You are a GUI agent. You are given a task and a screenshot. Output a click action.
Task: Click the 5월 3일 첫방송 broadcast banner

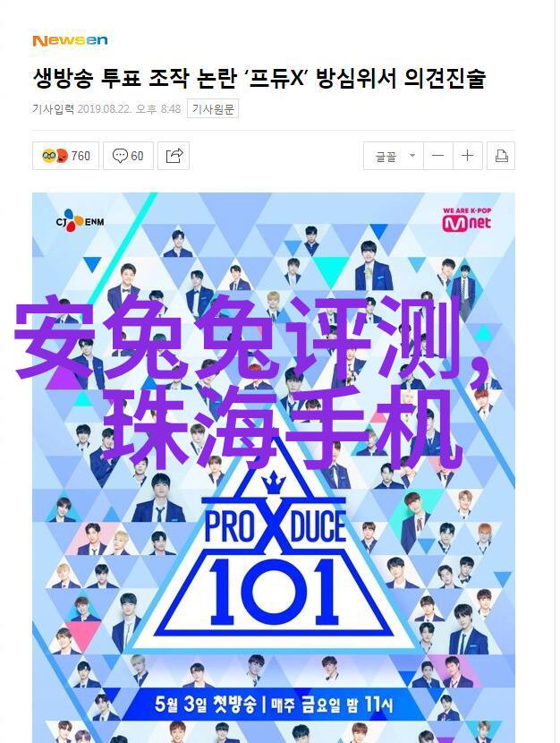click(x=274, y=705)
